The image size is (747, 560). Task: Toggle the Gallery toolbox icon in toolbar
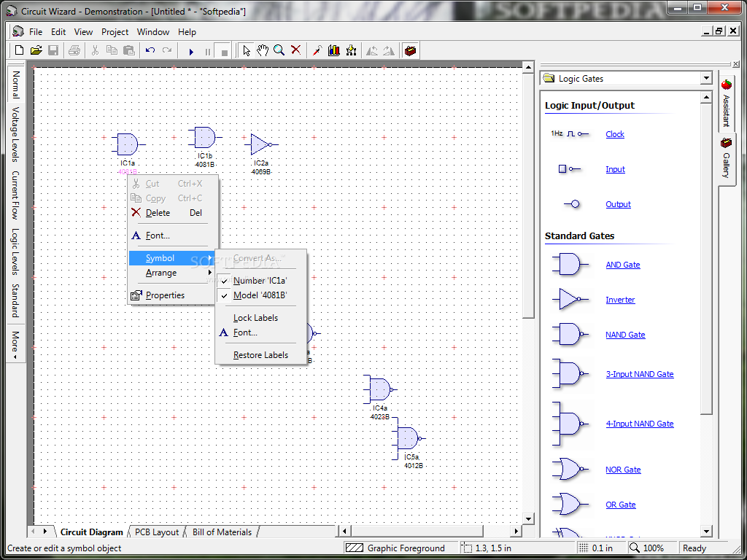tap(410, 50)
